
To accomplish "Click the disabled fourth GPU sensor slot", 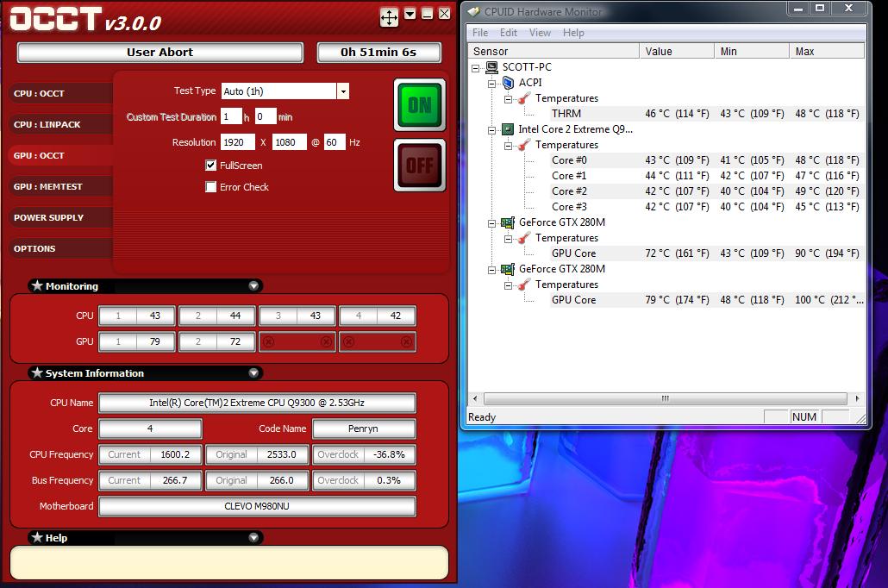I will pyautogui.click(x=378, y=341).
